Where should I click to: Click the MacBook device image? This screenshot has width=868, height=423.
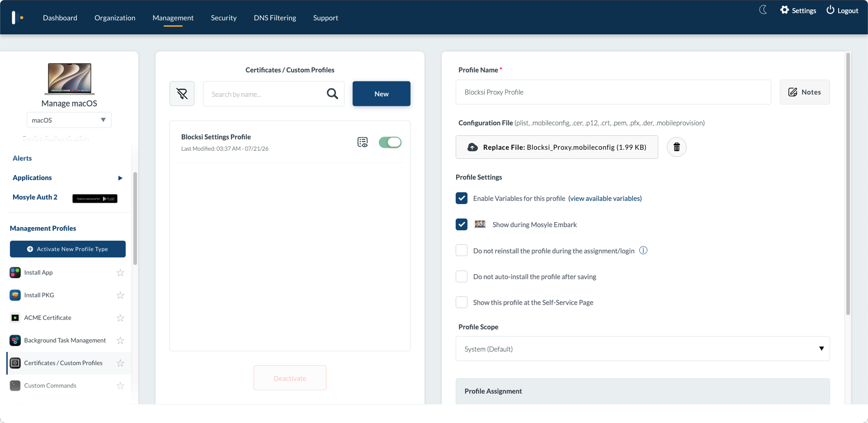(x=70, y=79)
